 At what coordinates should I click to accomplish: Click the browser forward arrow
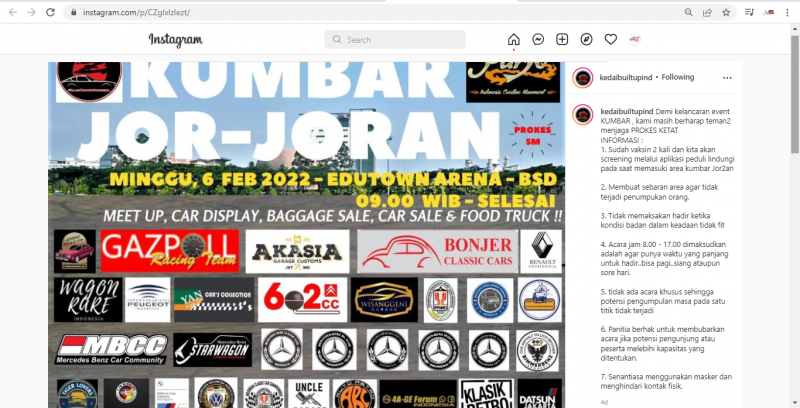pos(32,12)
